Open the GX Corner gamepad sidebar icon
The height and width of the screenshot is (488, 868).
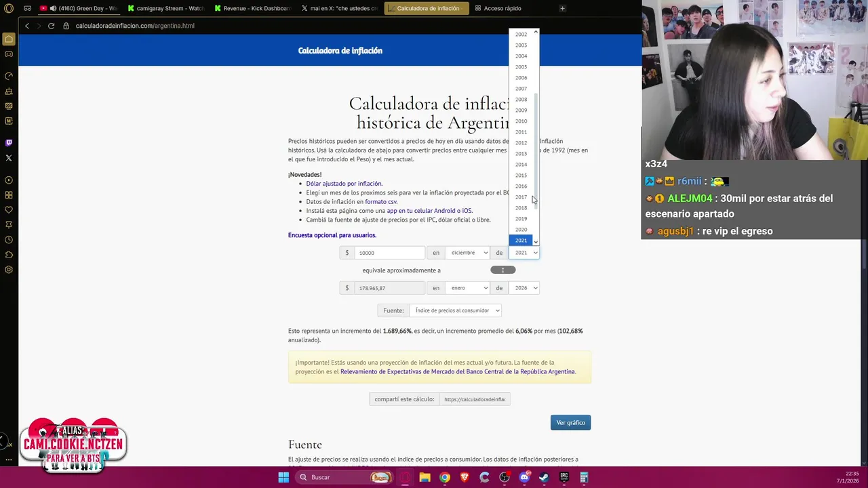[9, 54]
